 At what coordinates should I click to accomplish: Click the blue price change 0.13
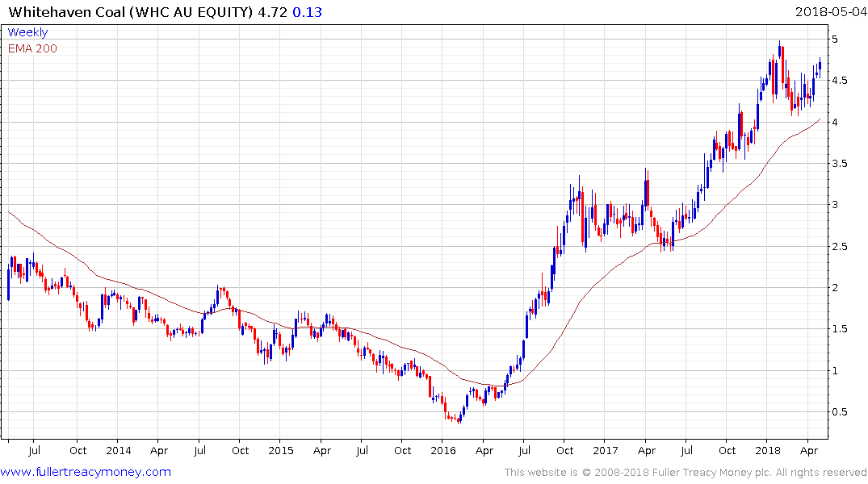point(308,12)
